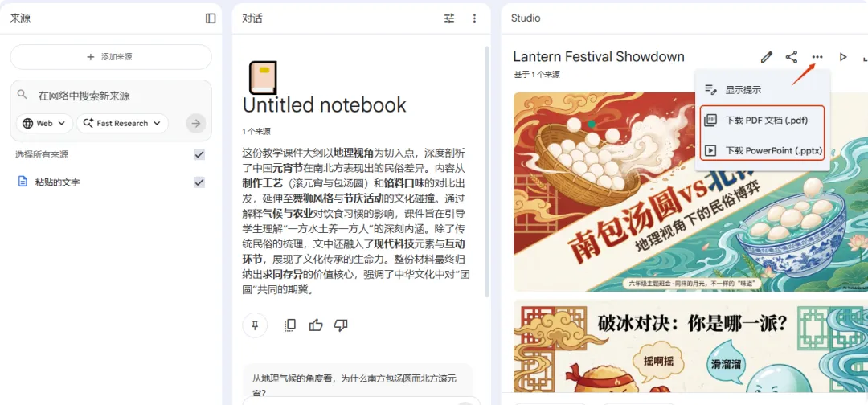Image resolution: width=868 pixels, height=405 pixels.
Task: Give thumbs up to the summary
Action: click(x=316, y=325)
